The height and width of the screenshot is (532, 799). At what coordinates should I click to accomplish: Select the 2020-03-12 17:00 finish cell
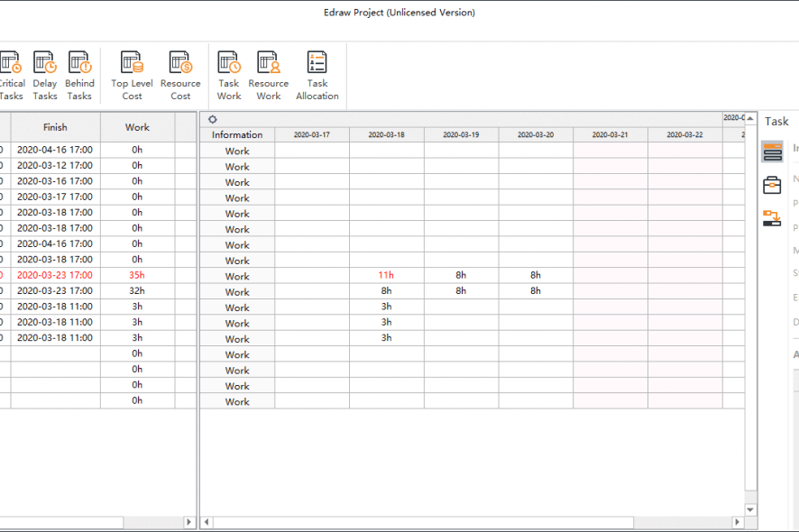pos(55,166)
